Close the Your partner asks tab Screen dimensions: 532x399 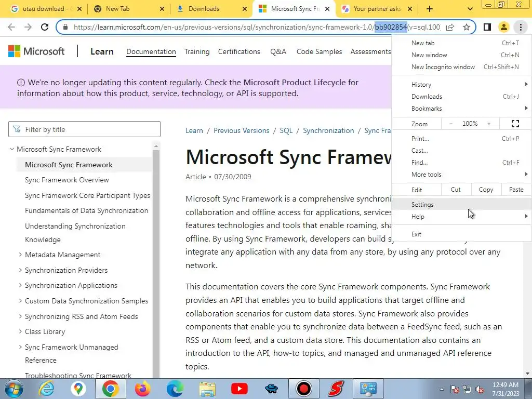(410, 9)
